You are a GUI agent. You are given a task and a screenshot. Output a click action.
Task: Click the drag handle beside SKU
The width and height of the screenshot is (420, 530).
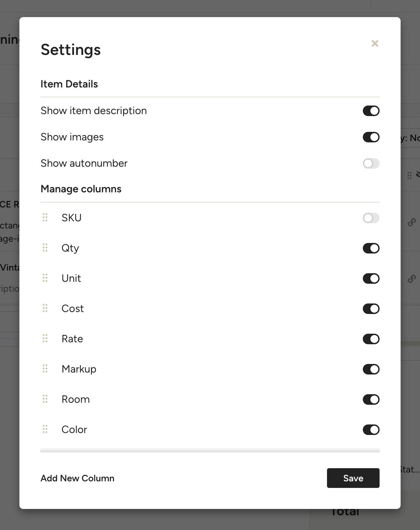coord(45,217)
